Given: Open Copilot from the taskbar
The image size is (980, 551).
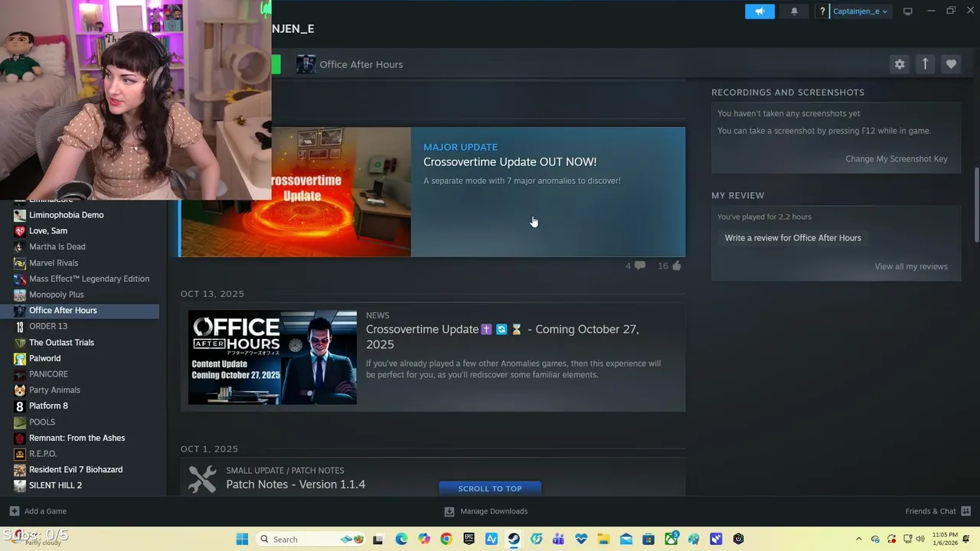Looking at the screenshot, I should 424,539.
